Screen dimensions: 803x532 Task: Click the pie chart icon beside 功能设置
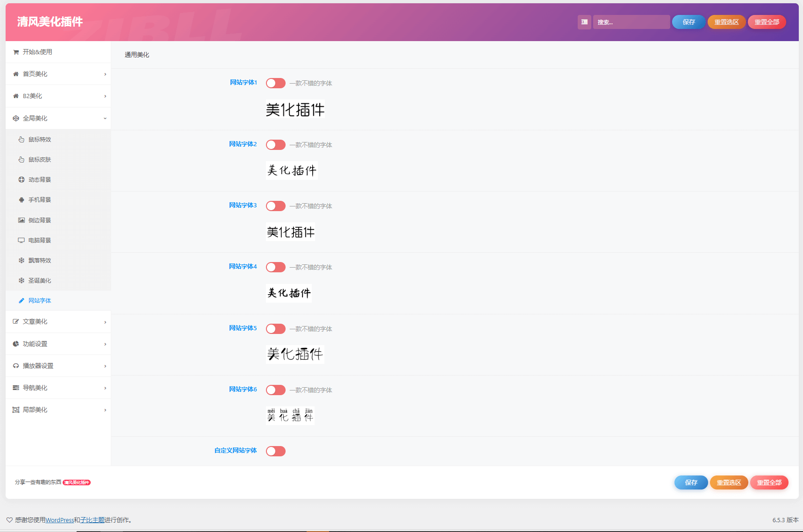pos(16,344)
